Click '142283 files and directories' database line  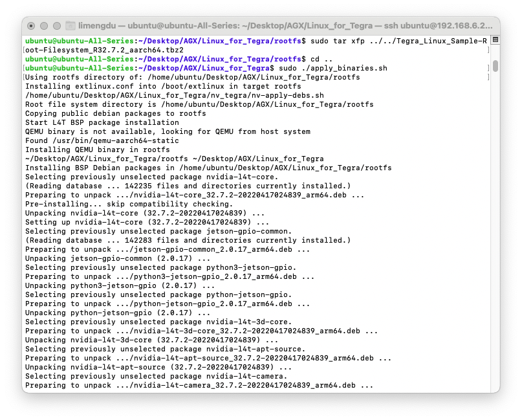click(x=188, y=240)
